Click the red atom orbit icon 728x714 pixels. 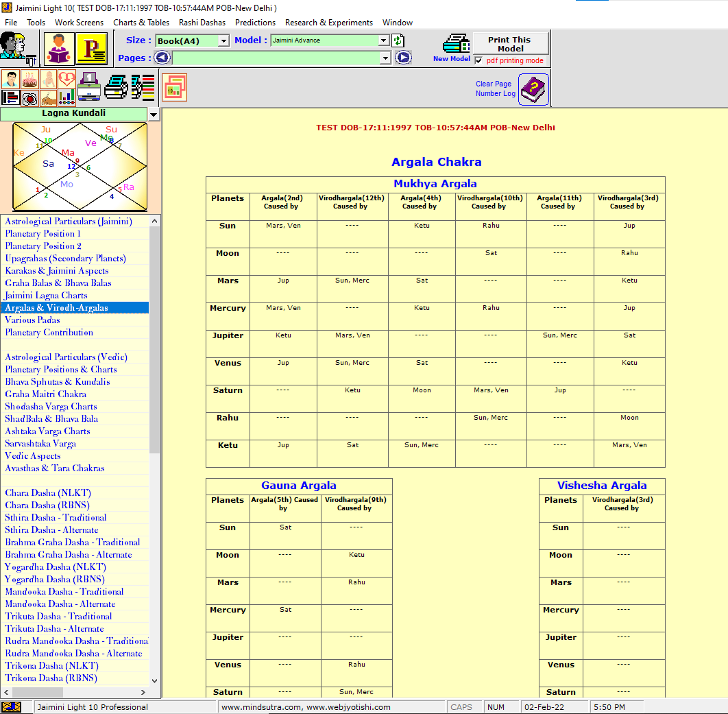pos(29,98)
